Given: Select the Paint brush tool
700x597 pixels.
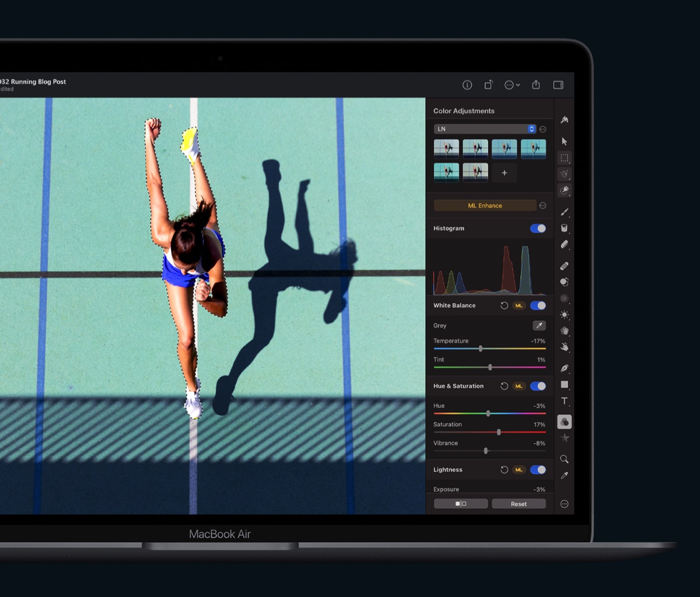Looking at the screenshot, I should click(564, 212).
